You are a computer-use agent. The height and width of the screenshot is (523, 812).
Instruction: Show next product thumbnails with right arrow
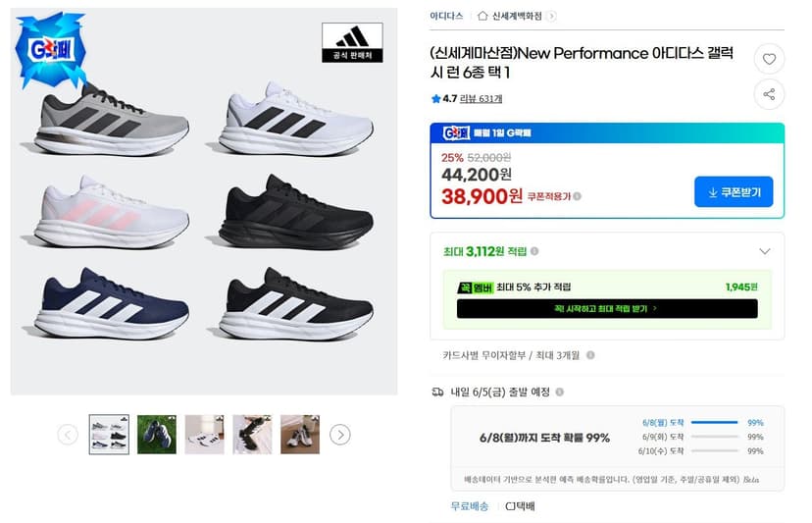click(340, 435)
